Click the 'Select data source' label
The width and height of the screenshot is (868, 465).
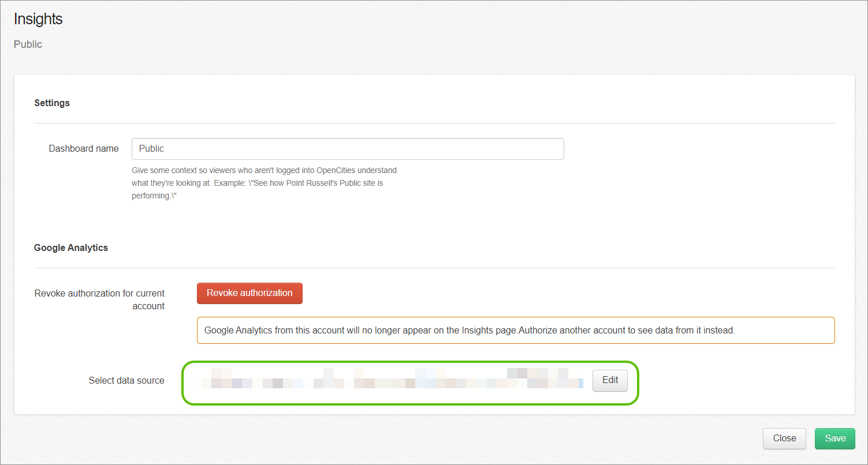pyautogui.click(x=126, y=380)
